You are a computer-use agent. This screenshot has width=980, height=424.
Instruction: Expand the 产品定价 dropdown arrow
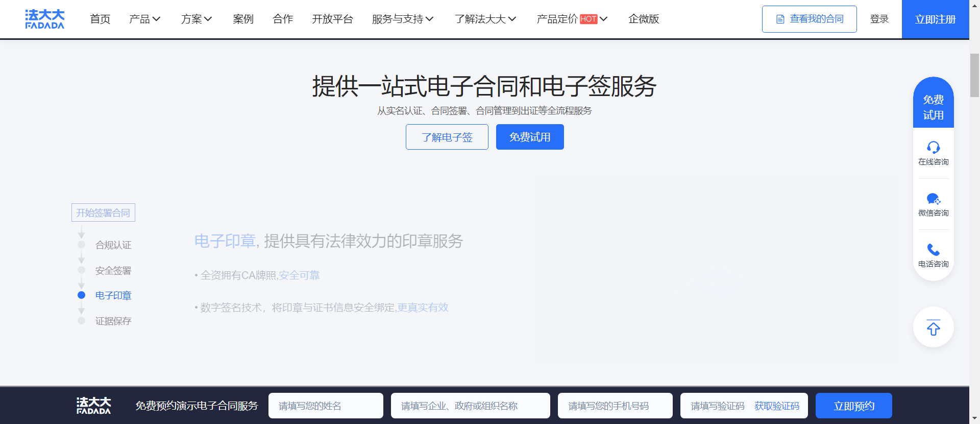click(604, 19)
